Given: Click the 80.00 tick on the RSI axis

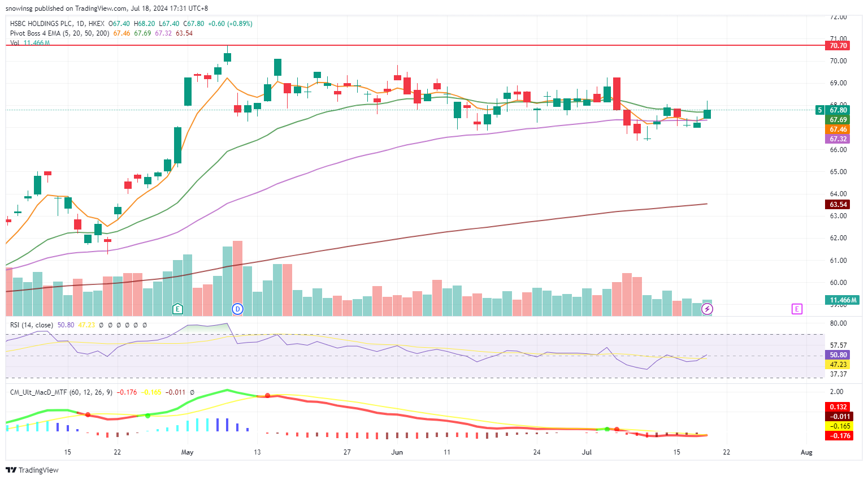Looking at the screenshot, I should tap(838, 323).
